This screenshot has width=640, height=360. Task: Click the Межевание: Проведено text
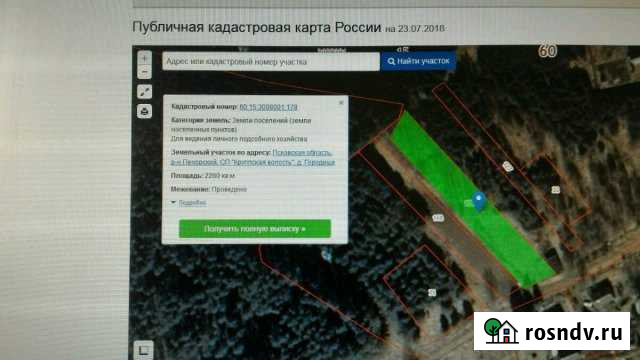tap(209, 189)
